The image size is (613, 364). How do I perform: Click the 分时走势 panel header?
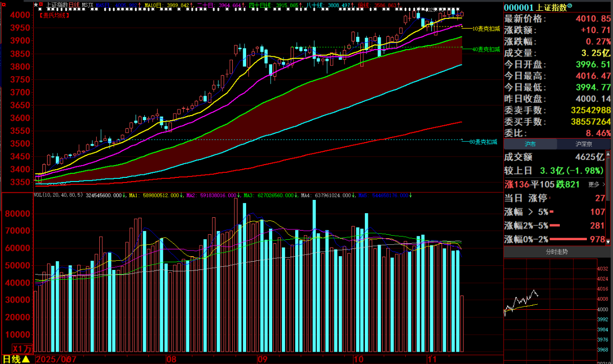[556, 252]
